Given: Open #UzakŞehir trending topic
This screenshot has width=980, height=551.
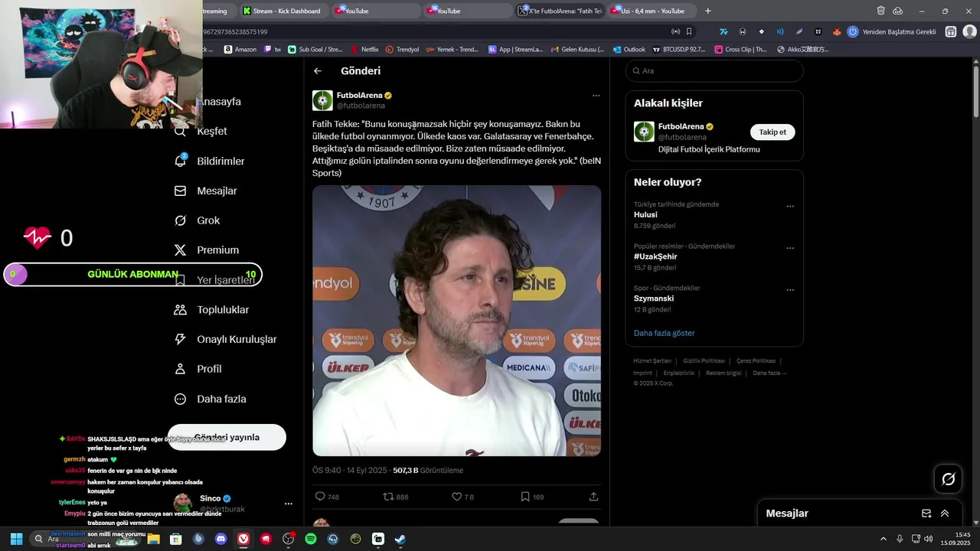Looking at the screenshot, I should click(655, 257).
